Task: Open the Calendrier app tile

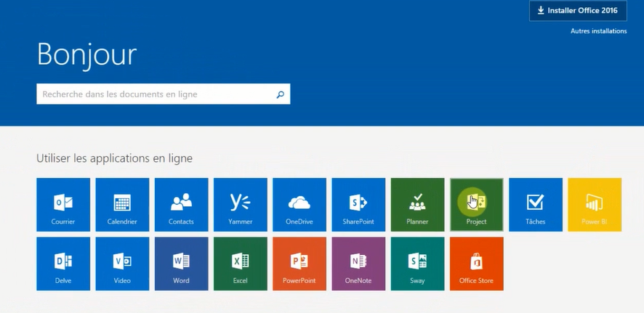Action: [x=122, y=205]
